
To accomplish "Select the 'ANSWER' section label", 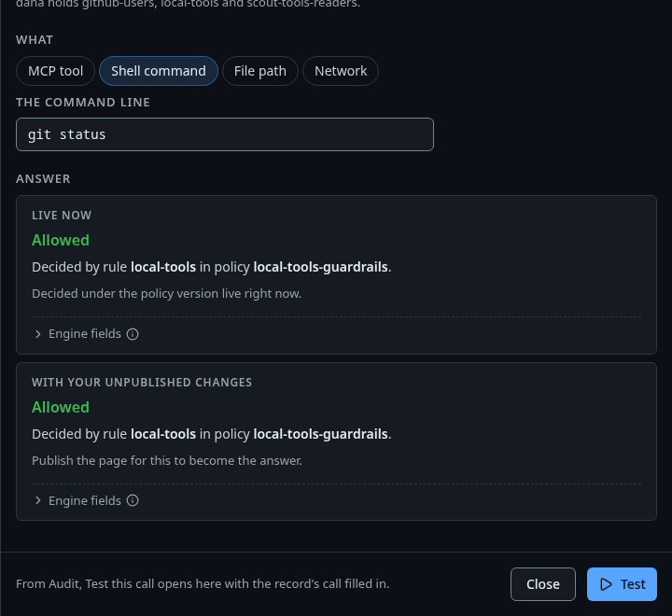I will (43, 179).
